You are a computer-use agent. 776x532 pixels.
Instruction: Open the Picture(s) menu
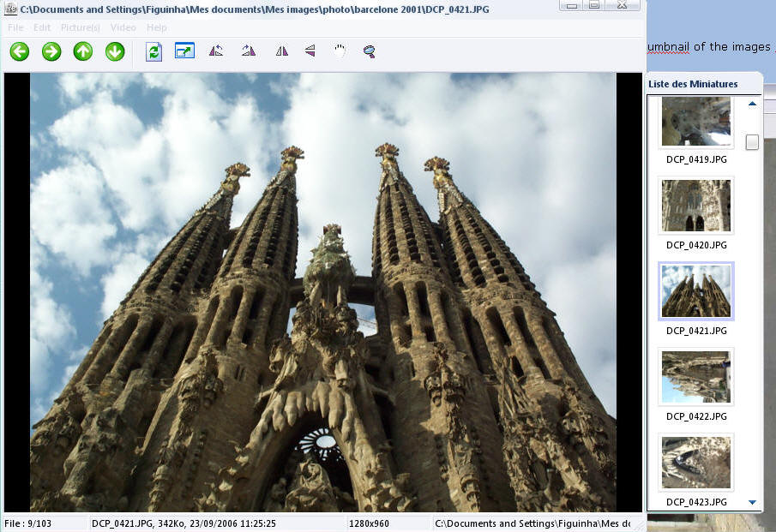tap(81, 27)
